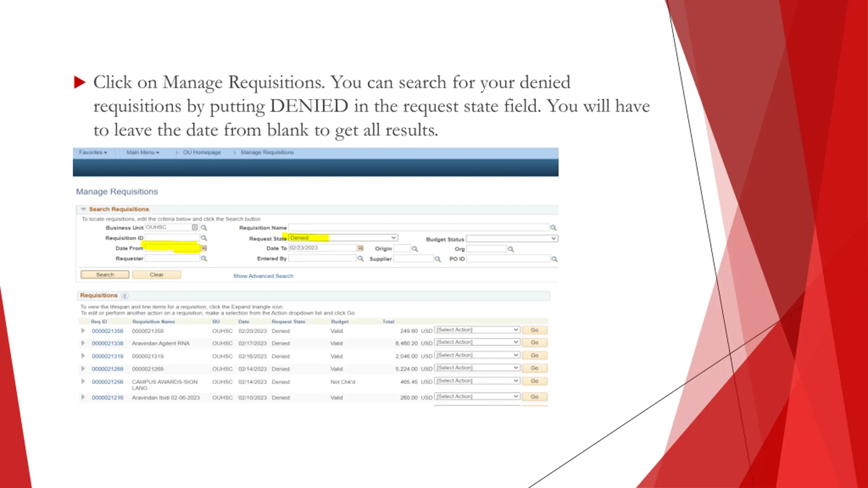This screenshot has height=488, width=868.
Task: Click the Business Unit lookup magnifier
Action: tap(204, 228)
